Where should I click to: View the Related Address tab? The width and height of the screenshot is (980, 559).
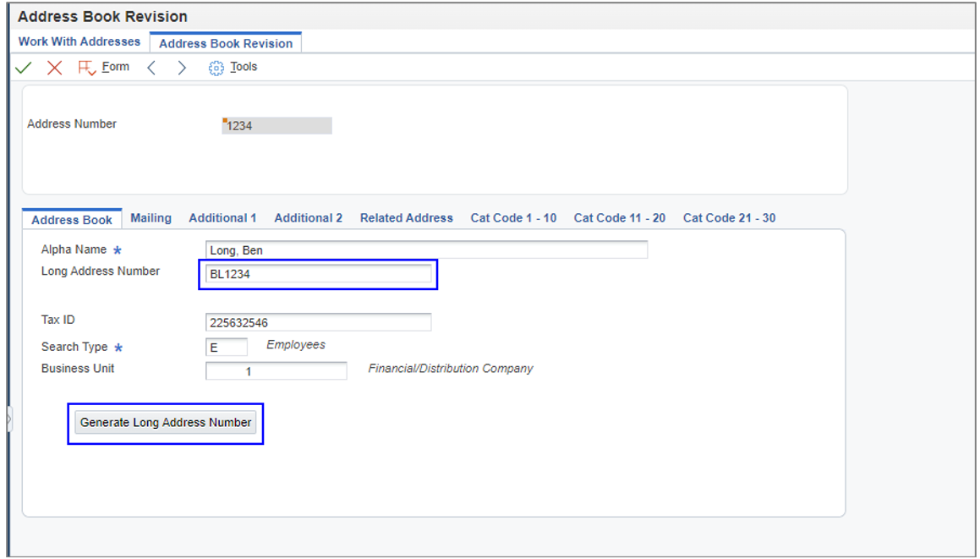(406, 217)
